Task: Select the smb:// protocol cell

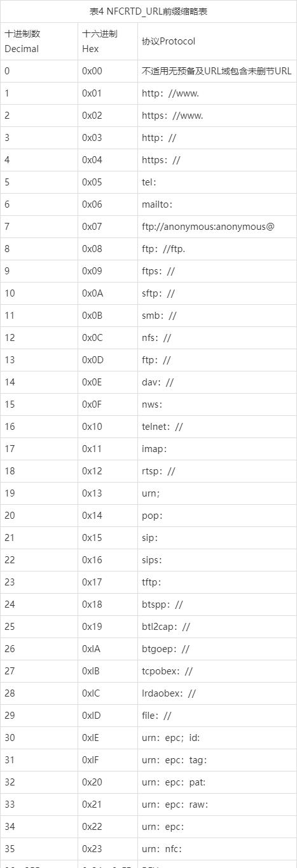Action: [x=217, y=316]
